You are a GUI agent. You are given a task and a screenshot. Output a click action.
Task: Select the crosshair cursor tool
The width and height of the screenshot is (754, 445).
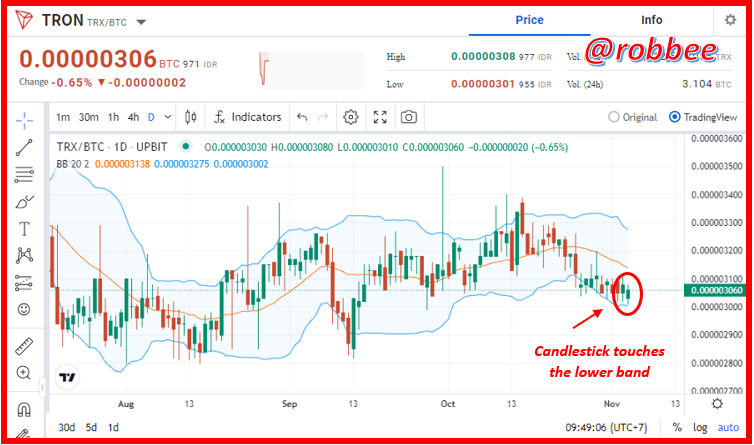tap(24, 120)
